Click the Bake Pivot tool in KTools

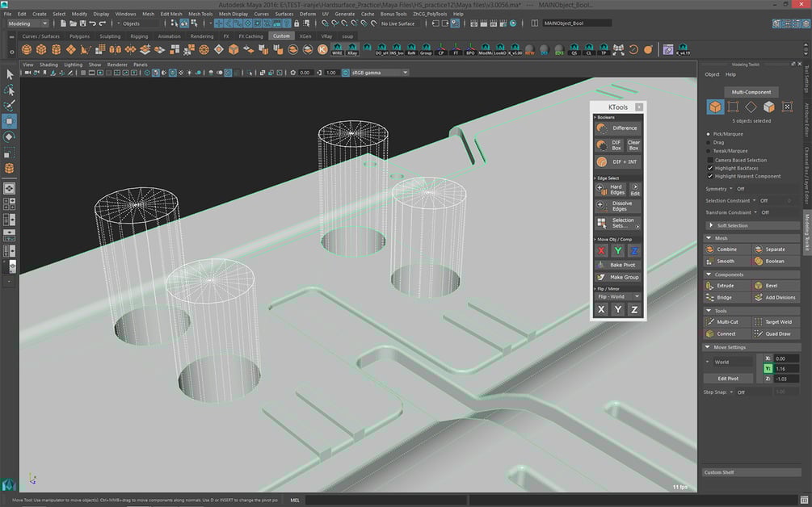(x=617, y=265)
